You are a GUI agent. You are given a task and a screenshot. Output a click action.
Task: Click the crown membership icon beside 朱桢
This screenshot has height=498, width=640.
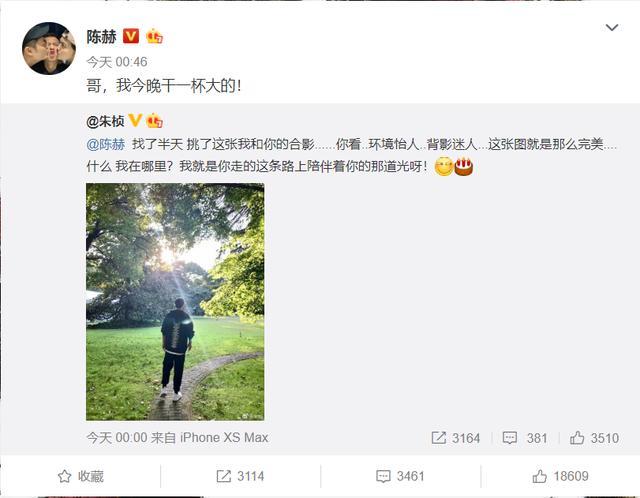click(x=154, y=120)
